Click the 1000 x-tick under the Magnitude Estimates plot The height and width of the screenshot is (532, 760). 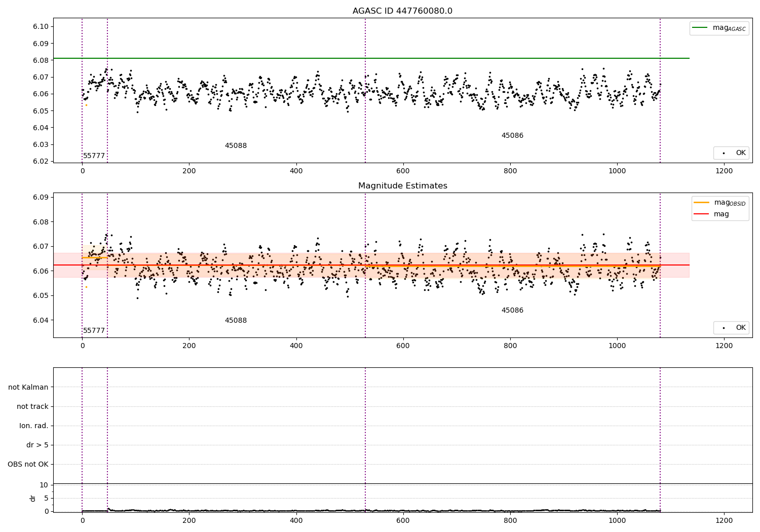(617, 346)
